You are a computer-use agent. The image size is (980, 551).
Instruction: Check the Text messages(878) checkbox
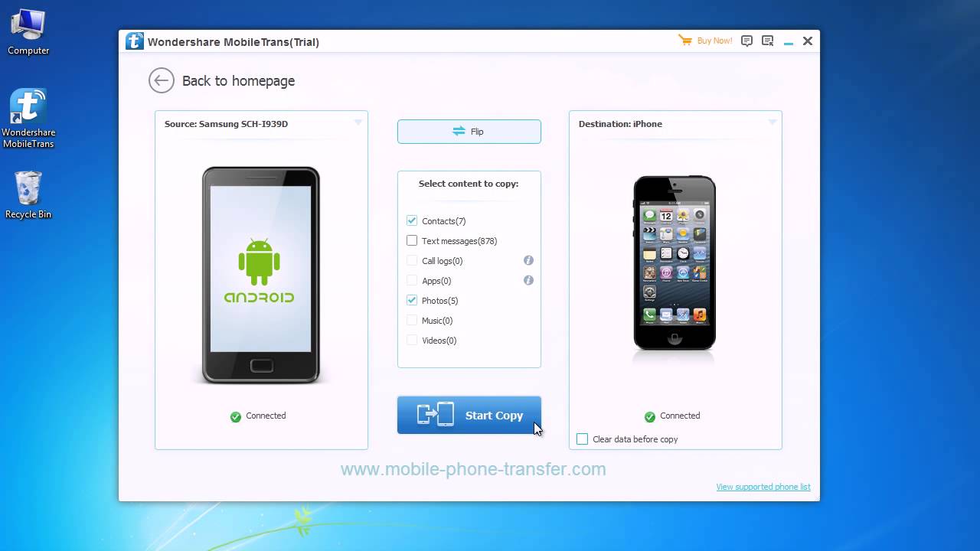(412, 240)
